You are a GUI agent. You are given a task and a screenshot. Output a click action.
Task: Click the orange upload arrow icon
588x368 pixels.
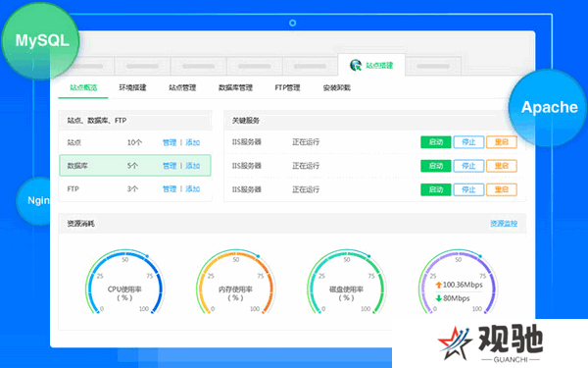(x=438, y=285)
